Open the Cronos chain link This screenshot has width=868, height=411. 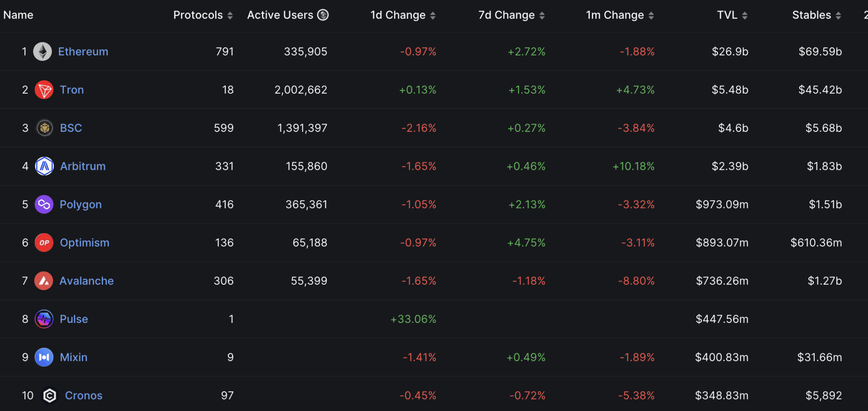(x=83, y=395)
